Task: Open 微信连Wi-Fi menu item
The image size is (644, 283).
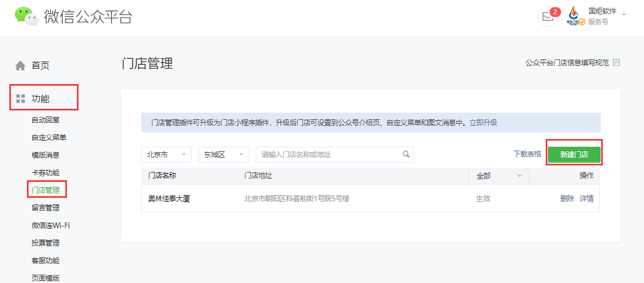Action: 51,225
